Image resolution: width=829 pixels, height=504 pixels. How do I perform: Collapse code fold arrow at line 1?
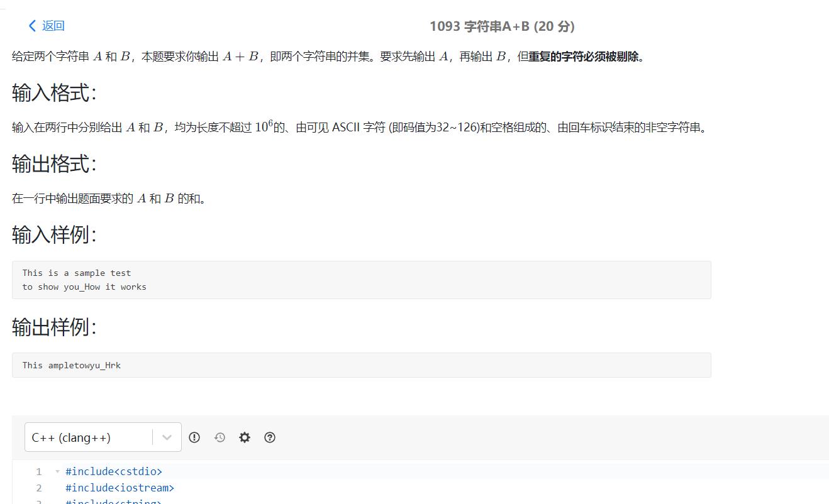coord(57,471)
